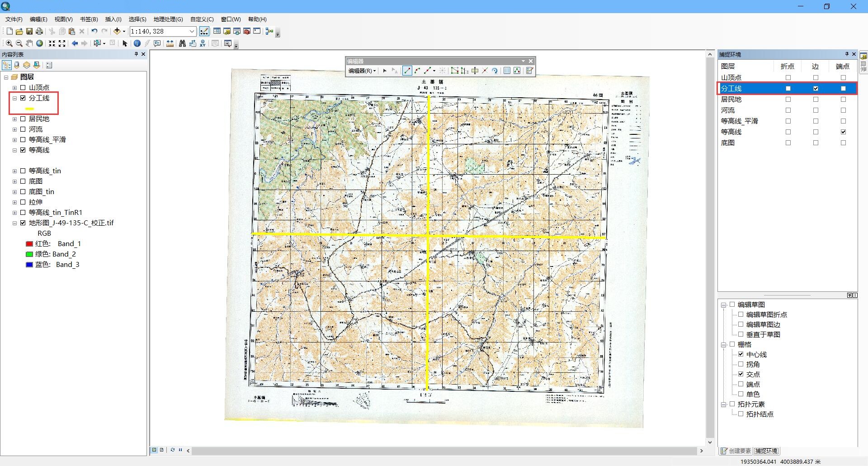868x466 pixels.
Task: Activate the Pan tool
Action: [29, 43]
